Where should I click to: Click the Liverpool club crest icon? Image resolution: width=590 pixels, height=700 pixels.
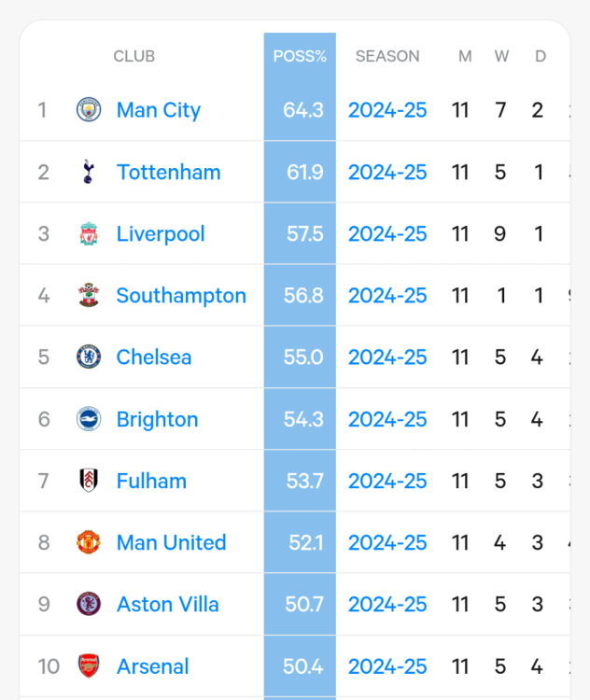[89, 234]
